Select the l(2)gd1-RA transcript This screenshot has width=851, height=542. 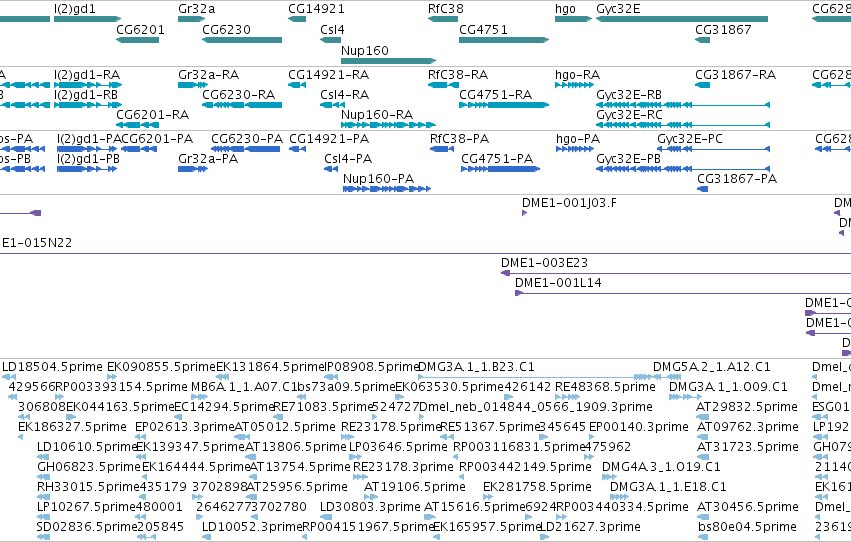(88, 85)
